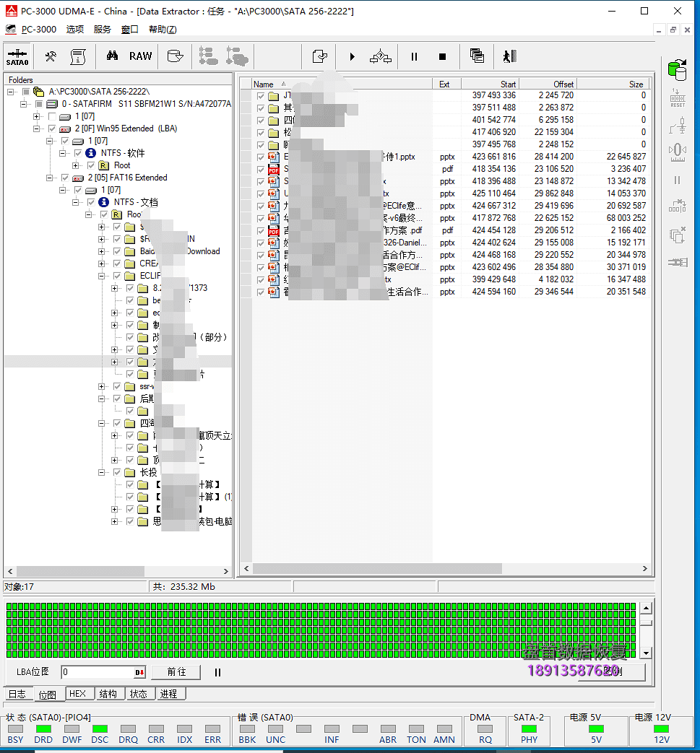Click the connector cable sidebar icon

[678, 262]
